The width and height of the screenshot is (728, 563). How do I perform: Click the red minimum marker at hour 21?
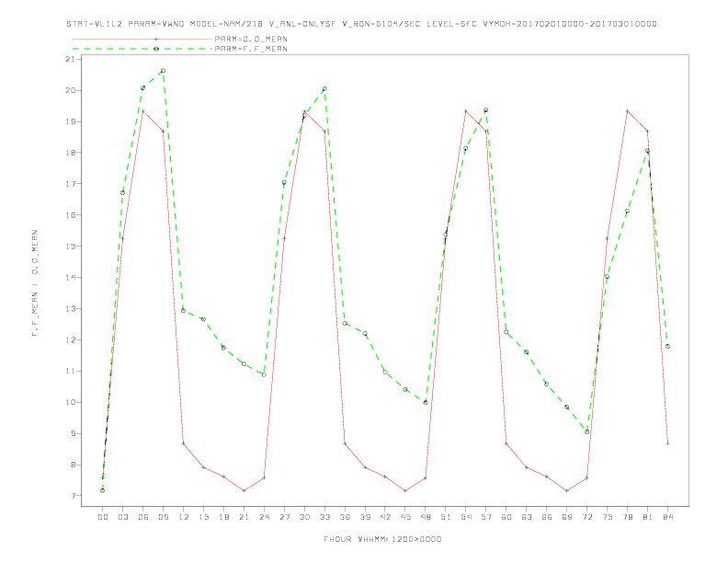tap(244, 490)
